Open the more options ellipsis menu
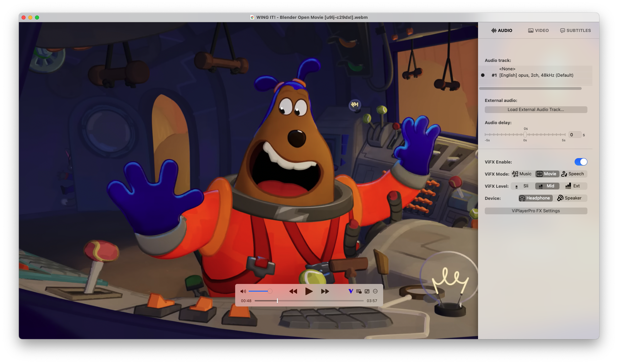Image resolution: width=618 pixels, height=364 pixels. [375, 291]
